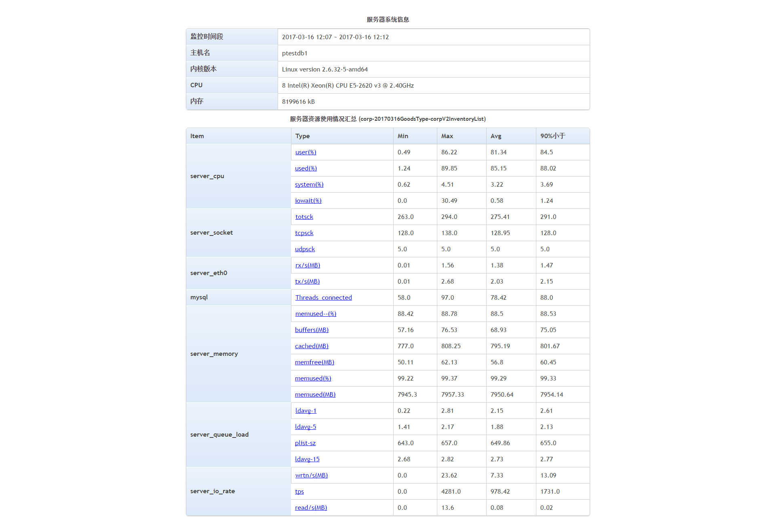This screenshot has height=532, width=776.
Task: Click the used(%) link
Action: click(x=306, y=168)
